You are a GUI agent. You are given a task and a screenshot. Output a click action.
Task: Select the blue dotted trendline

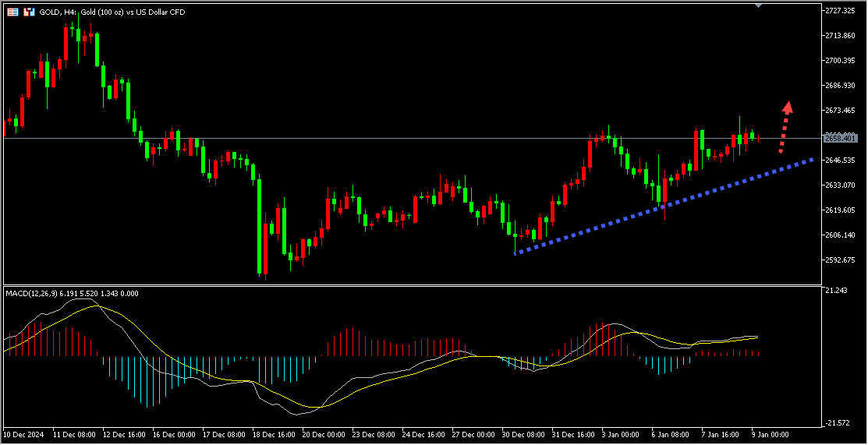663,206
